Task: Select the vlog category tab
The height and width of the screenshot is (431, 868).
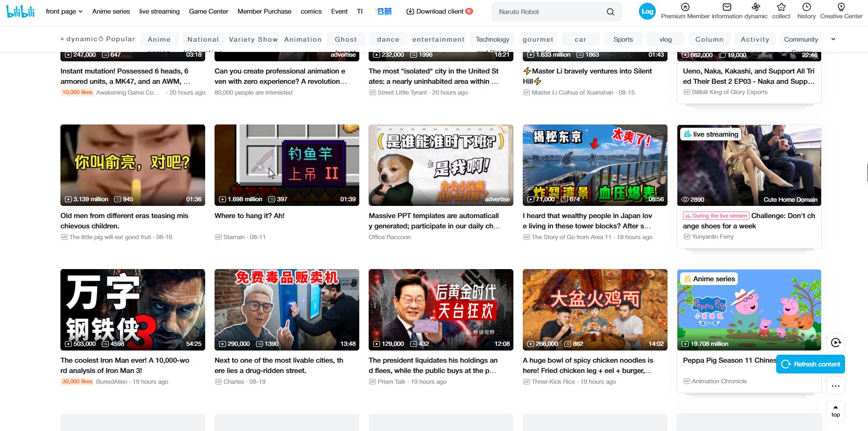Action: click(665, 39)
